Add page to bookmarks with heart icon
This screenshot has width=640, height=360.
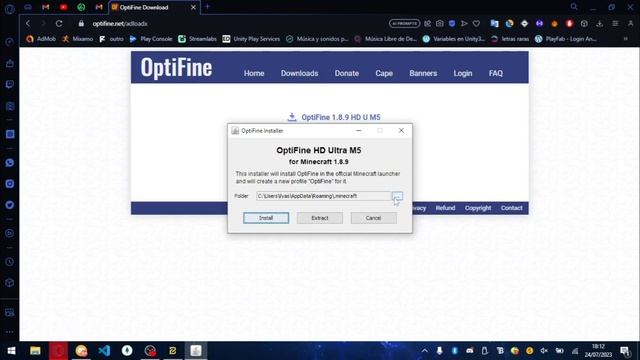[476, 24]
